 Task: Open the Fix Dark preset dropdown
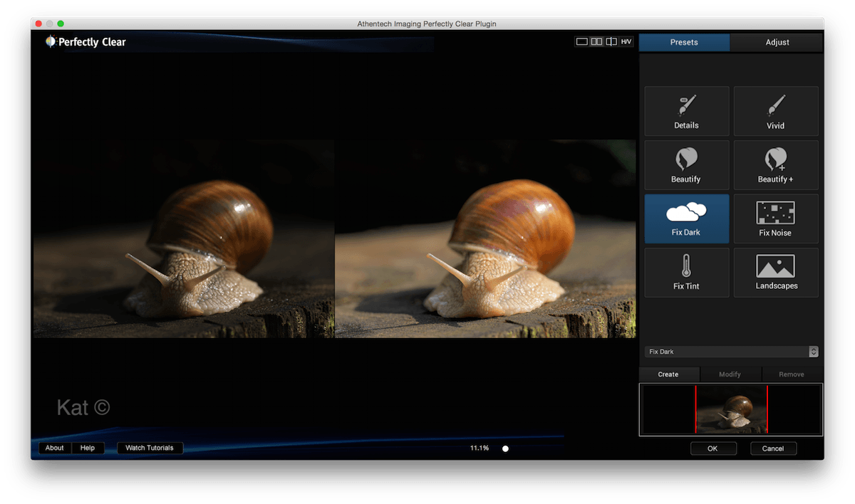(732, 352)
